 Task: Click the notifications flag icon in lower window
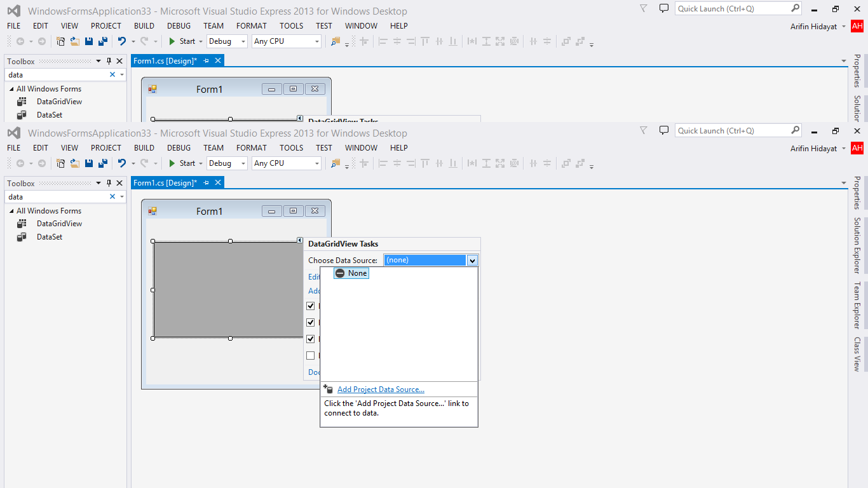click(643, 130)
